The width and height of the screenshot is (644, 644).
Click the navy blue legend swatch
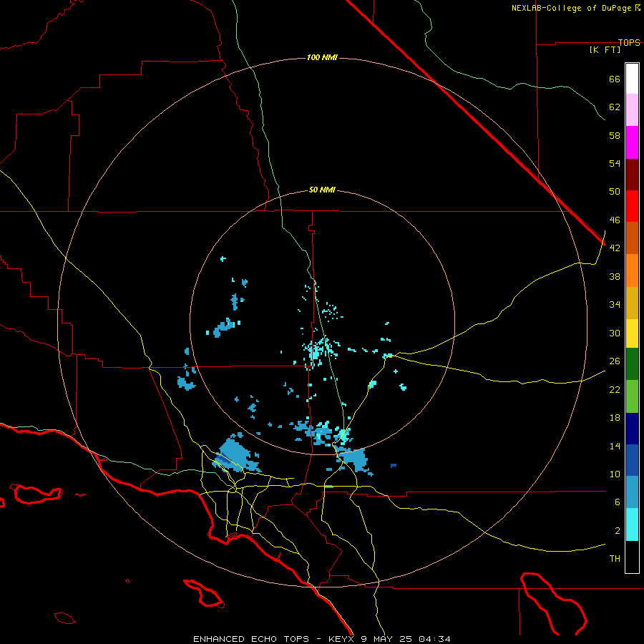pos(632,429)
